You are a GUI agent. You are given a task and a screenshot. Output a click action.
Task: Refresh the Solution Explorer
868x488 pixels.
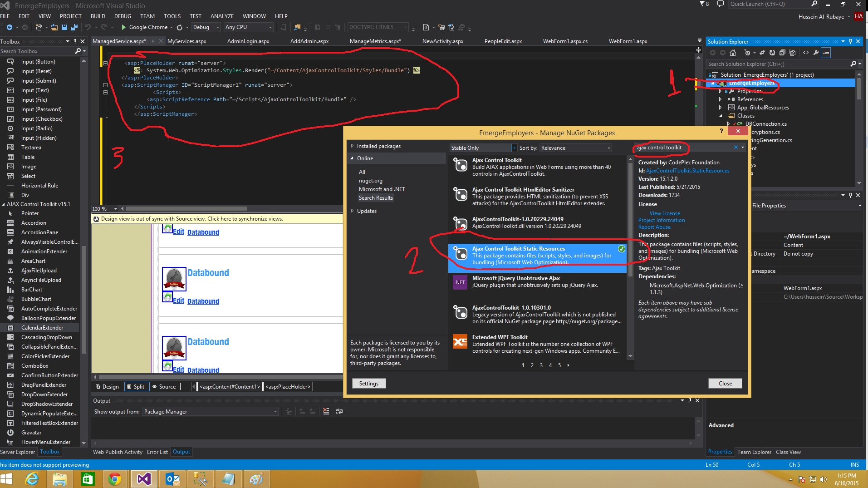[x=772, y=53]
